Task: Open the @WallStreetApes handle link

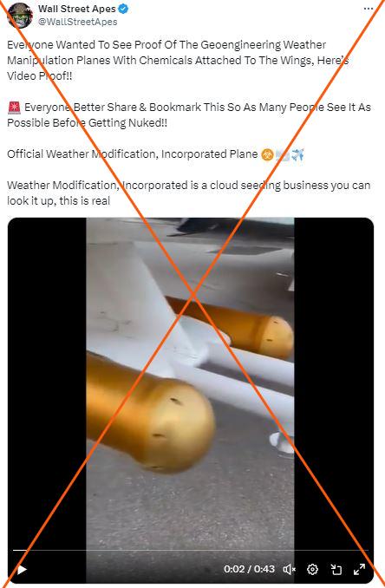Action: (77, 22)
